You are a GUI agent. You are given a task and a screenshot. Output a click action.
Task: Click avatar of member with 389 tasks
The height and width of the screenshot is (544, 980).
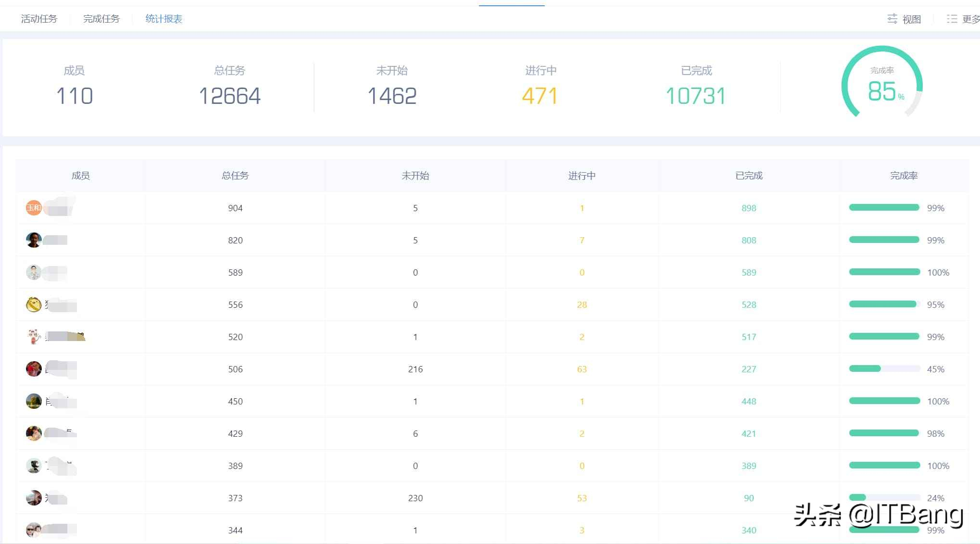pyautogui.click(x=34, y=466)
